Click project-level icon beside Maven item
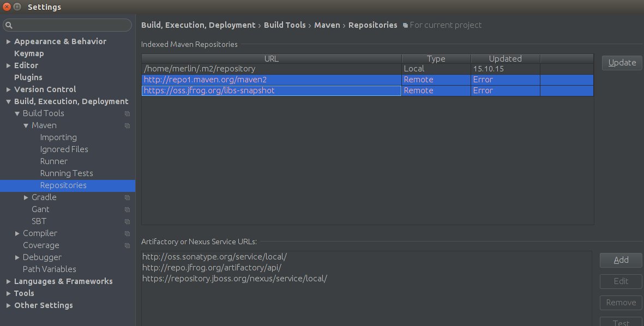Image resolution: width=644 pixels, height=326 pixels. [127, 125]
